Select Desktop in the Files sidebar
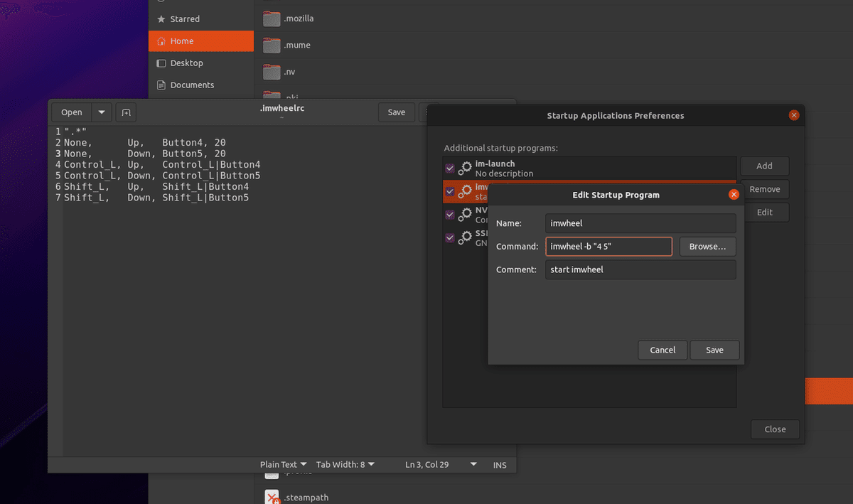 (x=186, y=63)
